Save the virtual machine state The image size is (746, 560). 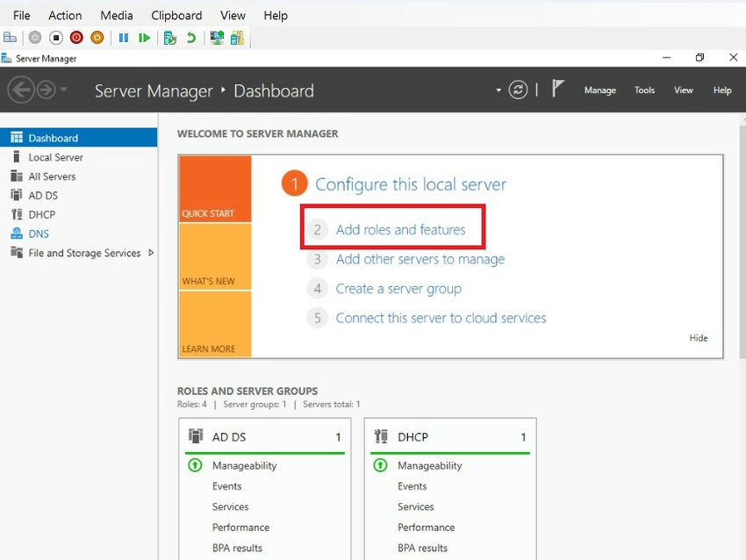(x=97, y=37)
